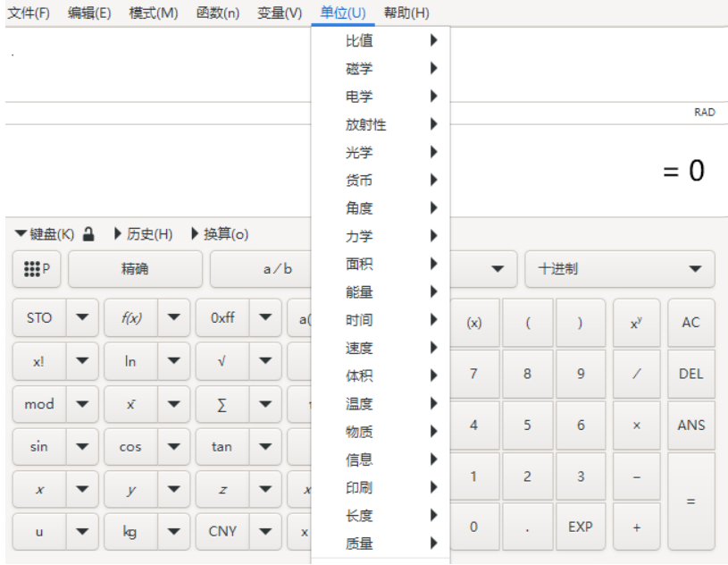Click the (x) smart parentheses button
The image size is (728, 565).
[474, 323]
